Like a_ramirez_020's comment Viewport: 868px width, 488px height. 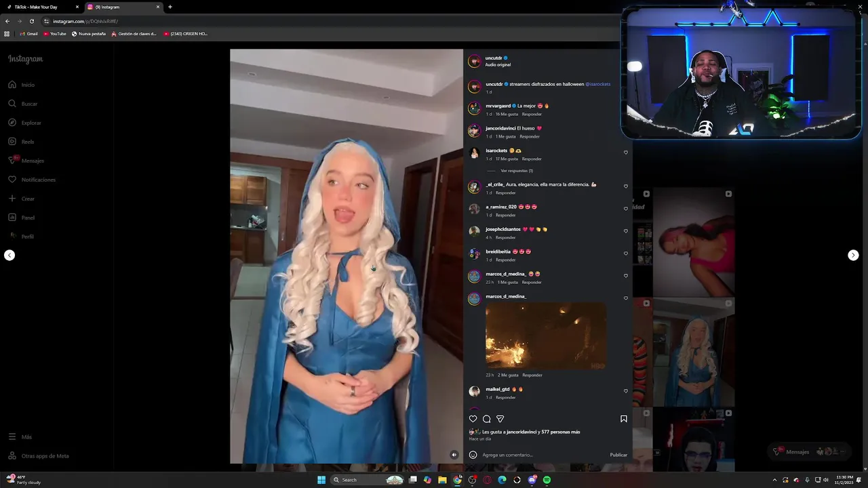coord(626,209)
